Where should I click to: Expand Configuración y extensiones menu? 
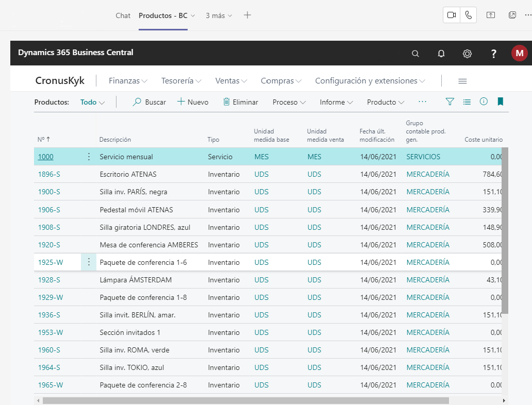coord(370,81)
